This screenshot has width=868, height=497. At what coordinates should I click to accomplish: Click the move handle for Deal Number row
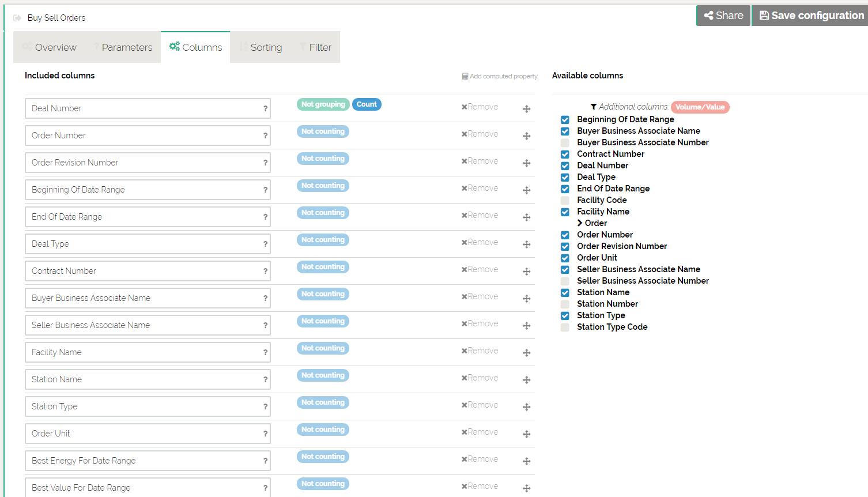pos(526,109)
